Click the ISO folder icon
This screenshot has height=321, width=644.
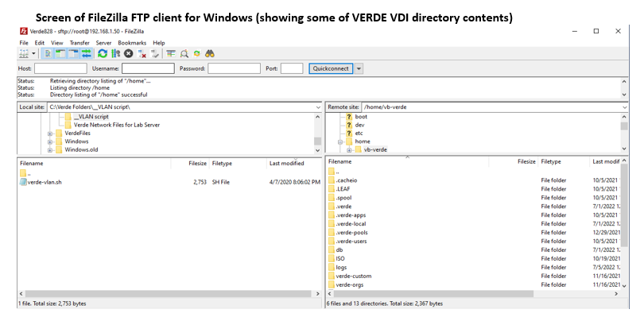[332, 258]
